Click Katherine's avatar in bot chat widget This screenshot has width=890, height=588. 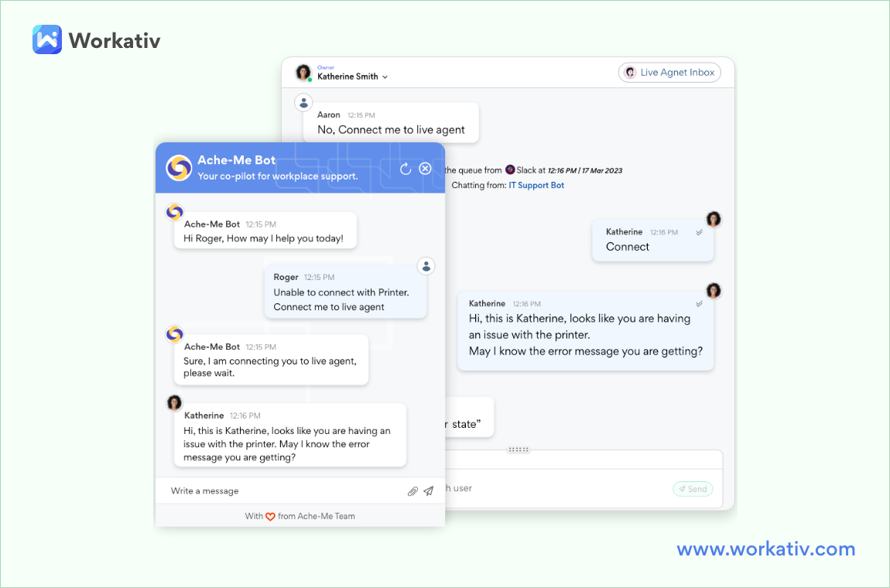pyautogui.click(x=174, y=402)
